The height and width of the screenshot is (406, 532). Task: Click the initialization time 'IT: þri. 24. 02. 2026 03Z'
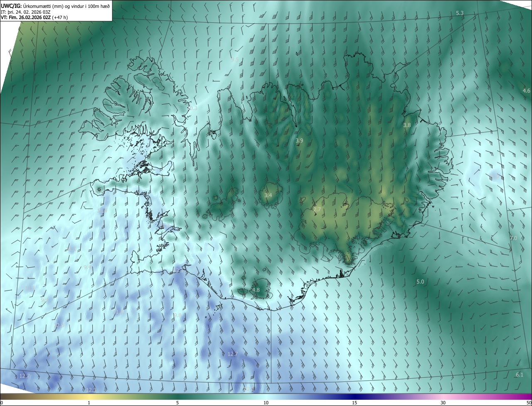tap(26, 12)
